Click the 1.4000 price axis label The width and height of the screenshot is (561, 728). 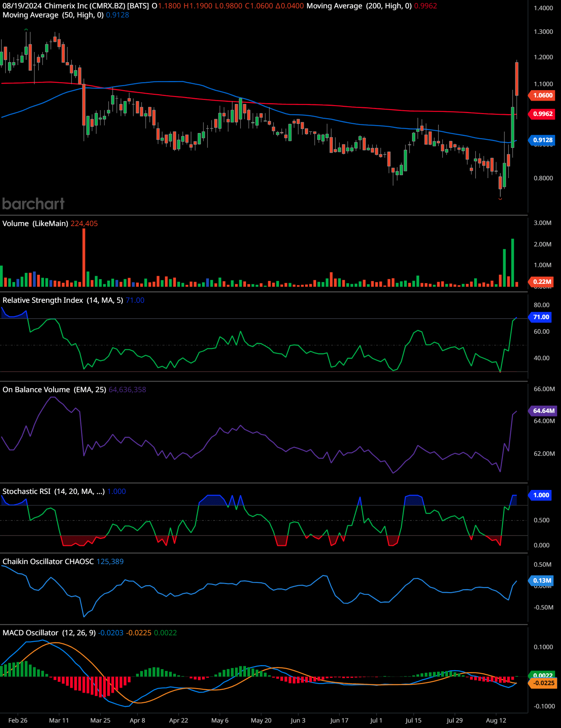(543, 8)
